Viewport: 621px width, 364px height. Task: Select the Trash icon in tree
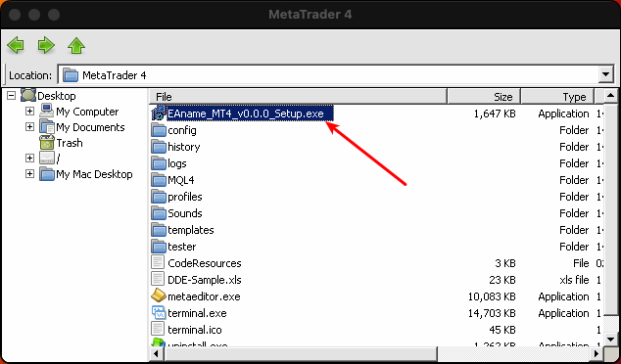47,143
